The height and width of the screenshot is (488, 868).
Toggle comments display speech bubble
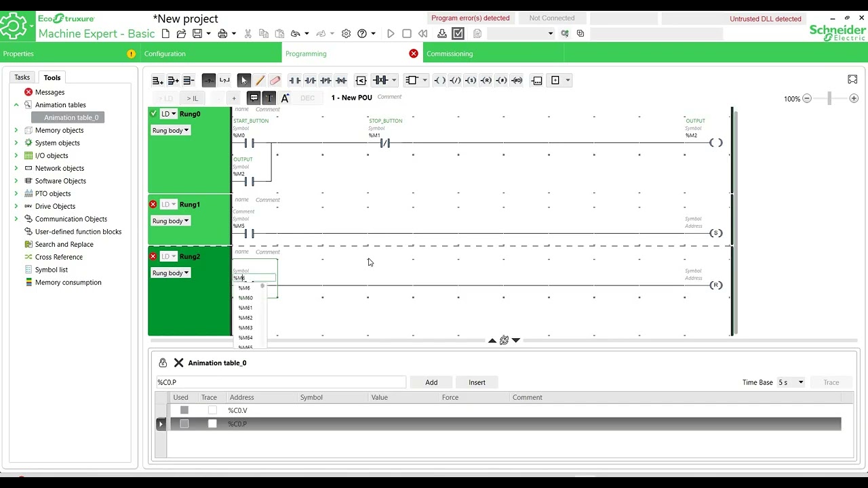click(254, 98)
